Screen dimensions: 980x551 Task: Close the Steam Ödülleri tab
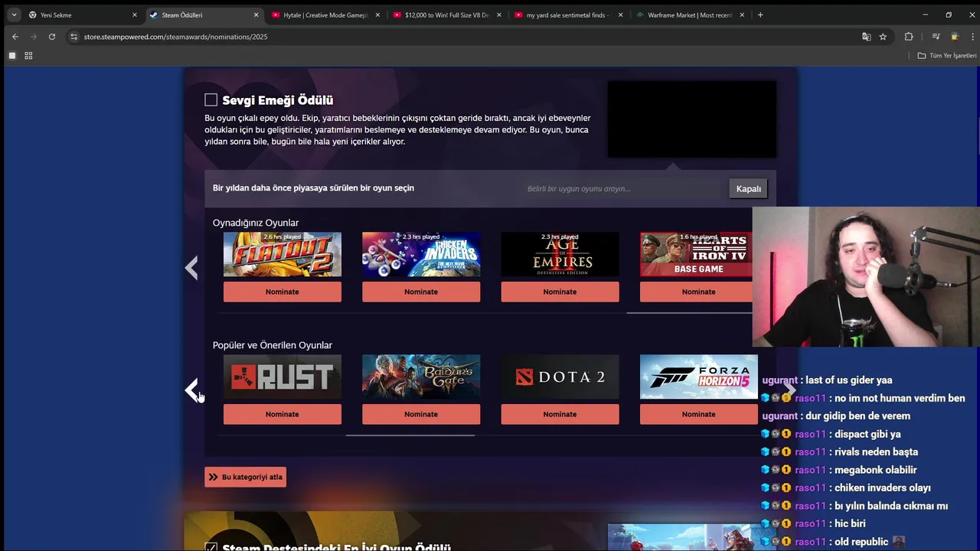(256, 15)
